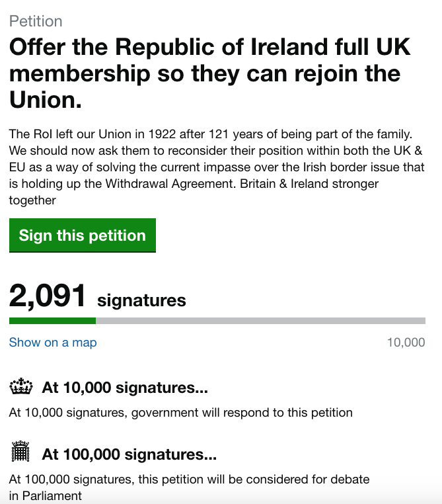Click the words in Parliament at bottom

46,495
